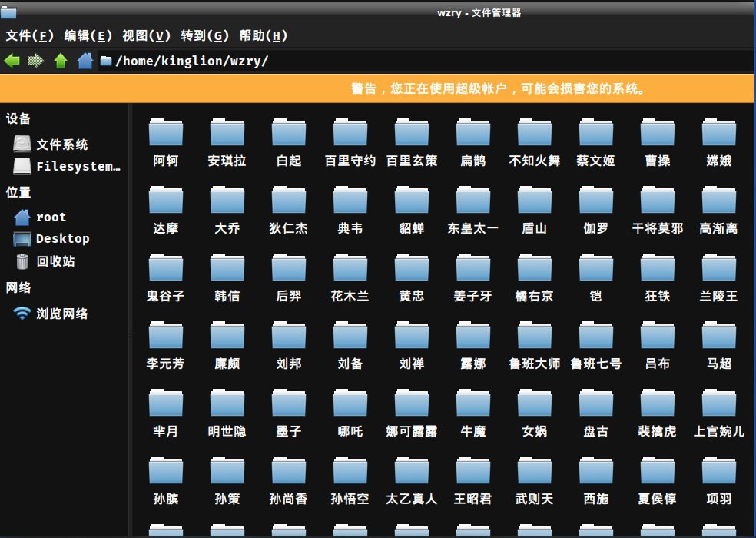Select the 安琪拉 folder icon
Viewport: 756px width, 538px height.
227,131
